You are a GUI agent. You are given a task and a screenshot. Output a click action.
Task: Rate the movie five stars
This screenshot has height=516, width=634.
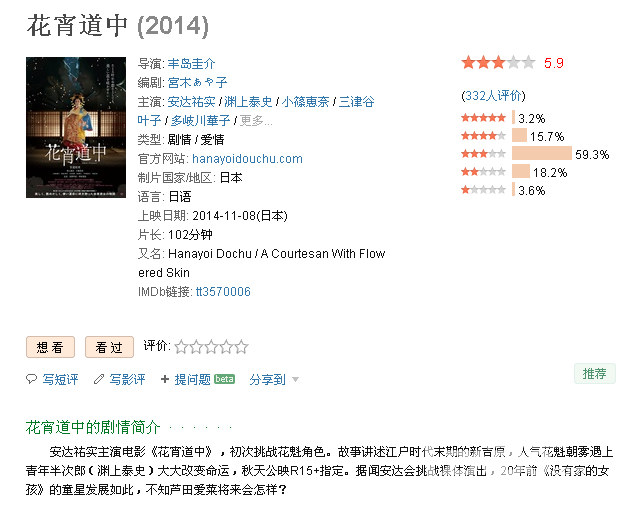[x=241, y=347]
